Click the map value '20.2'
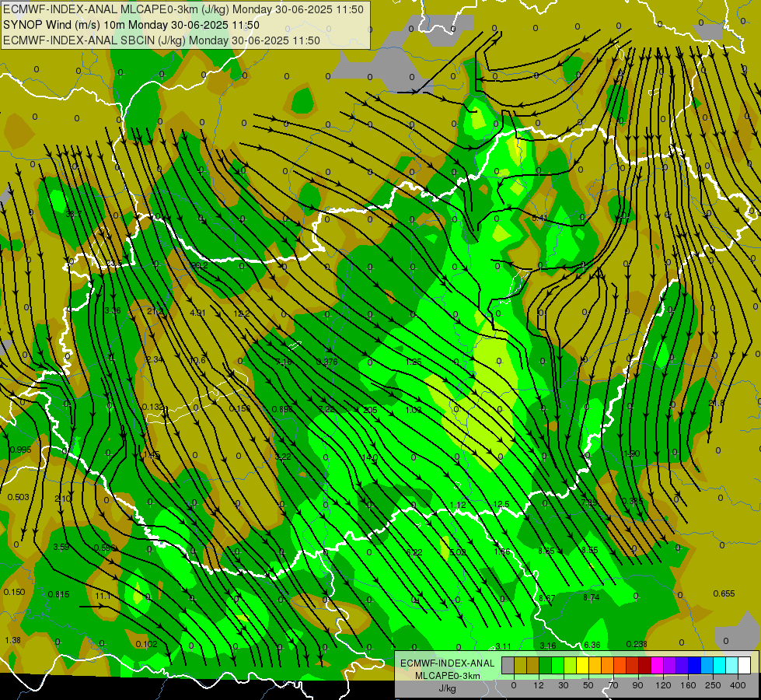 [200, 266]
